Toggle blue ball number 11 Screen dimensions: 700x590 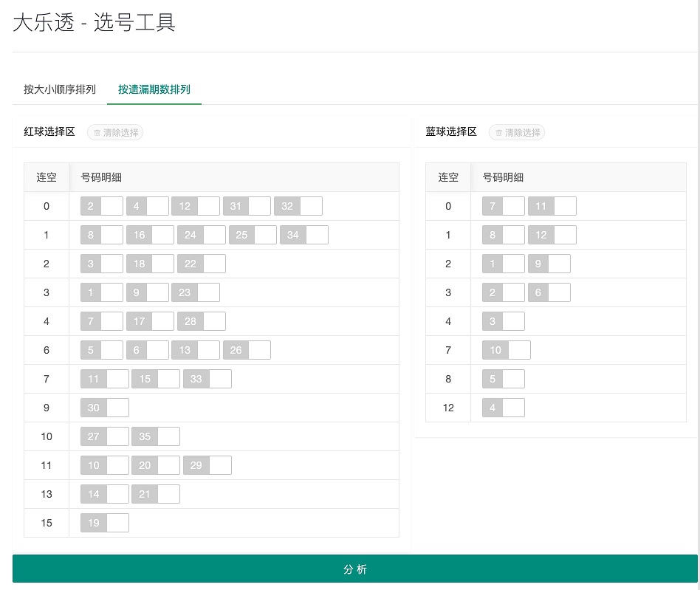(x=552, y=206)
